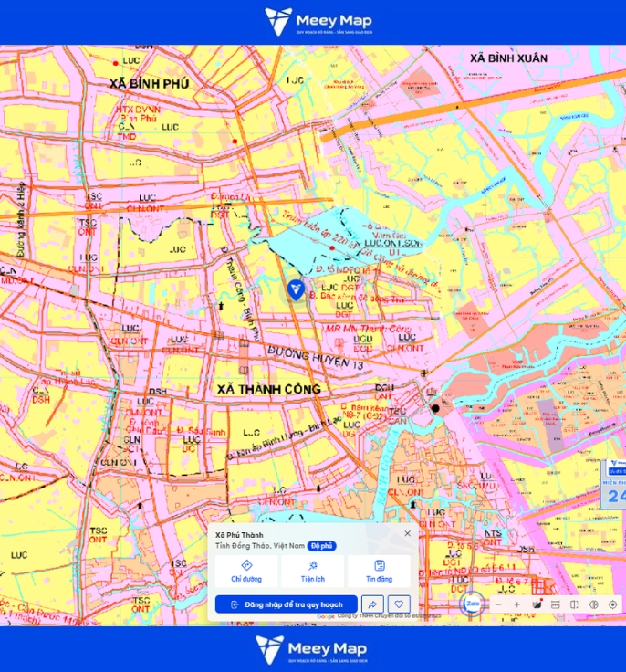The image size is (626, 672).
Task: Click the black dot marker near the river junction
Action: click(x=435, y=408)
